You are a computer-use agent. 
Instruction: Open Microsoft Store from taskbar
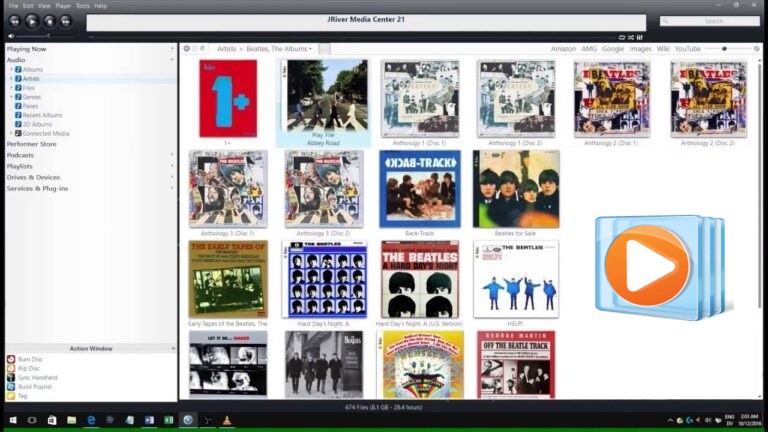click(x=51, y=420)
